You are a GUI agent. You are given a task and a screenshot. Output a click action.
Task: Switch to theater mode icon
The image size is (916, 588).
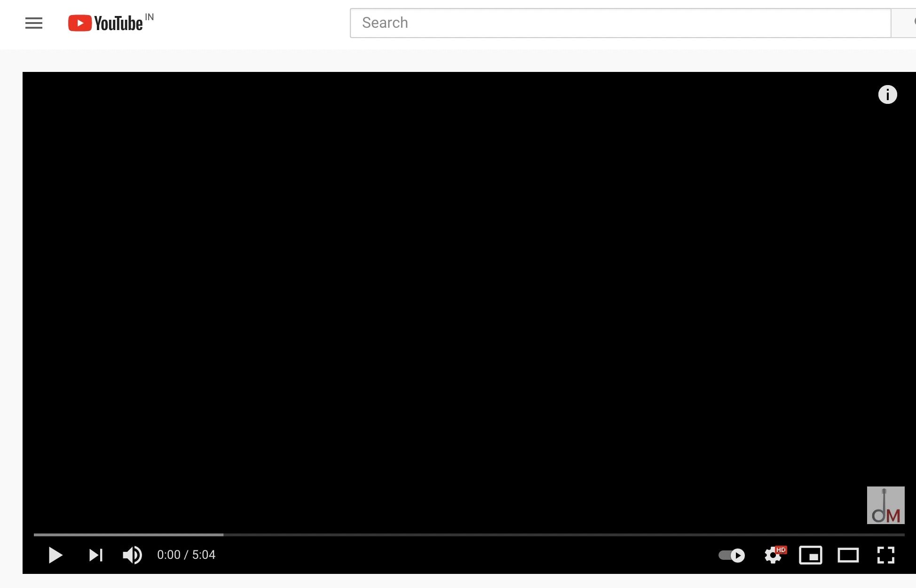[x=848, y=555]
